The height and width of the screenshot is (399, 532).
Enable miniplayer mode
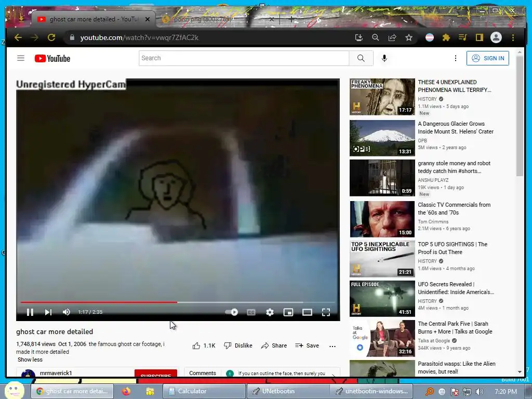click(288, 312)
